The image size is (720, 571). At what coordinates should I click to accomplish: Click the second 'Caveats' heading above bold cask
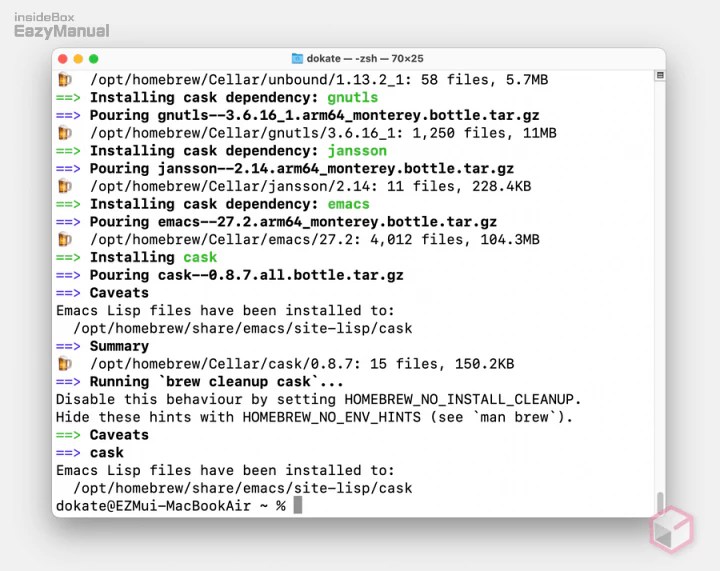coord(119,435)
